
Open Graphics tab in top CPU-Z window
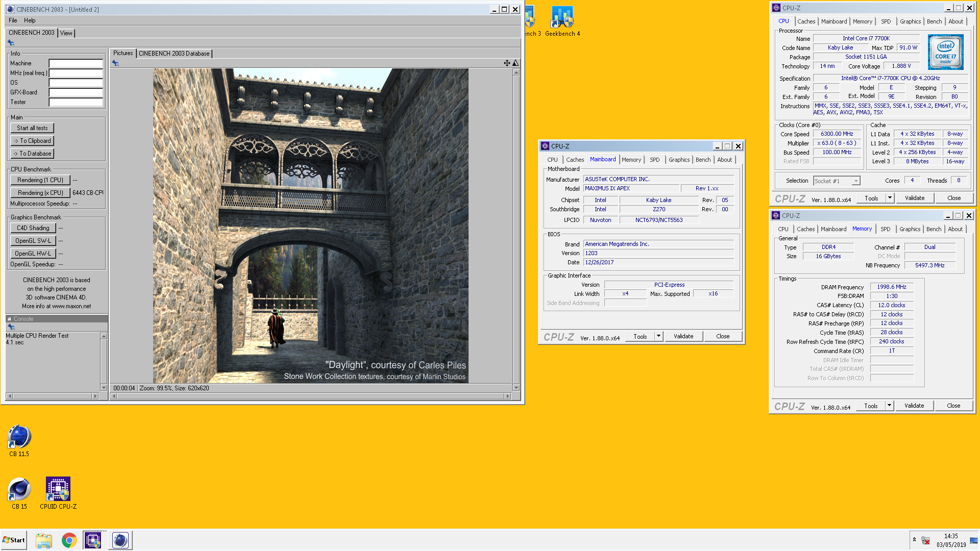pyautogui.click(x=911, y=21)
